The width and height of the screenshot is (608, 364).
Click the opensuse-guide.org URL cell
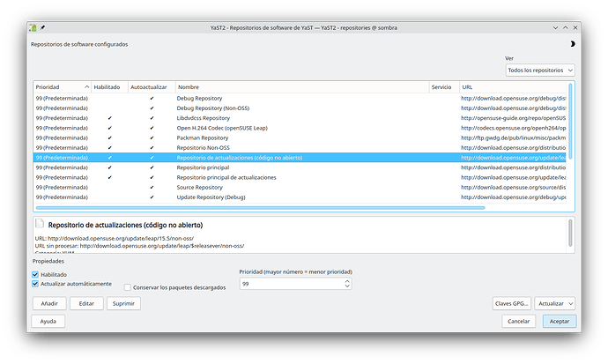point(513,118)
